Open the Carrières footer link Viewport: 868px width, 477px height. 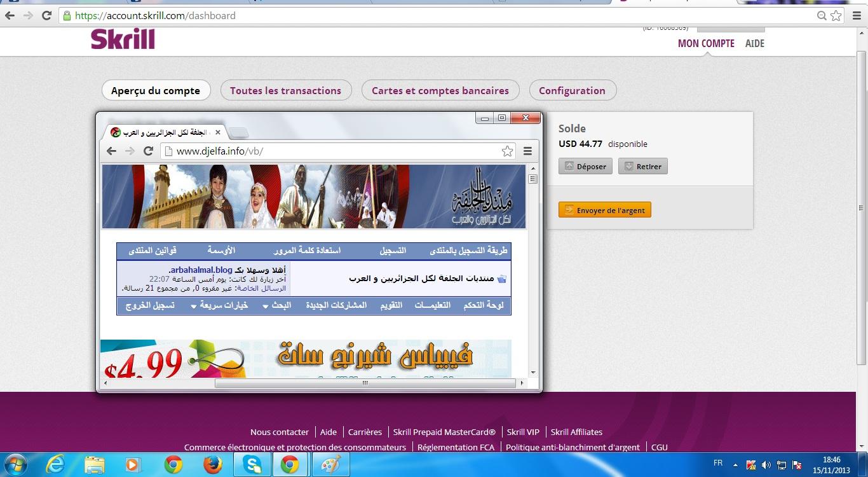[x=365, y=432]
